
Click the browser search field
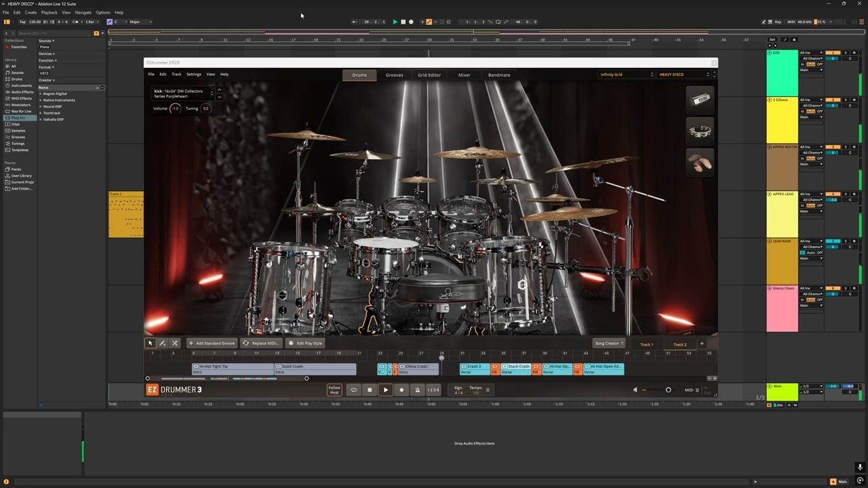click(x=54, y=33)
